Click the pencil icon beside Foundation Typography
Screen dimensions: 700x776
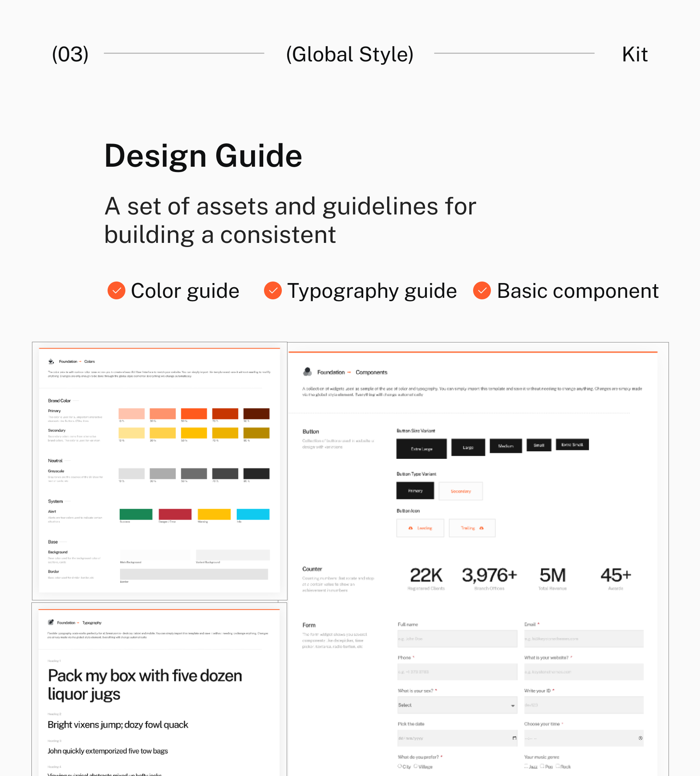pos(50,622)
